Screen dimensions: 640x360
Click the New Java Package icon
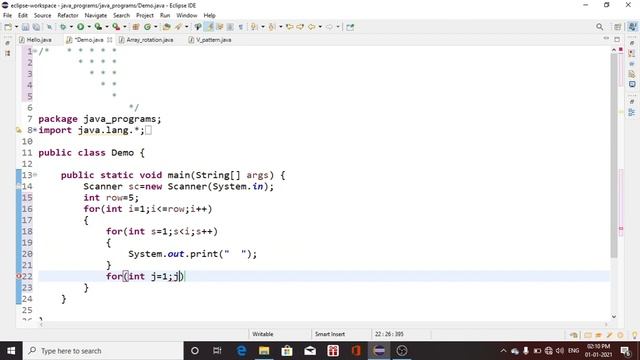coord(136,27)
